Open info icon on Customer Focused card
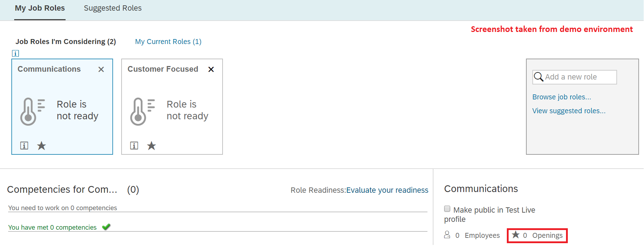The image size is (644, 246). point(134,146)
